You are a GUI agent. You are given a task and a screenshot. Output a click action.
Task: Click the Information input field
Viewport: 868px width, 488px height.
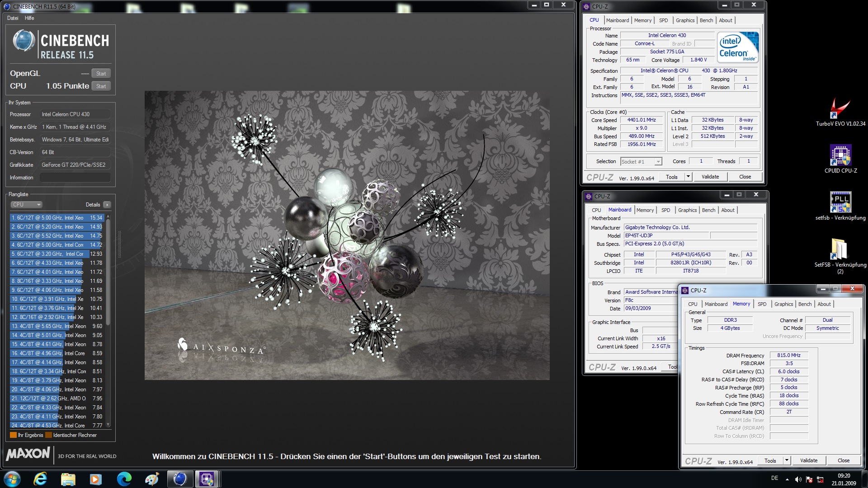pos(75,178)
